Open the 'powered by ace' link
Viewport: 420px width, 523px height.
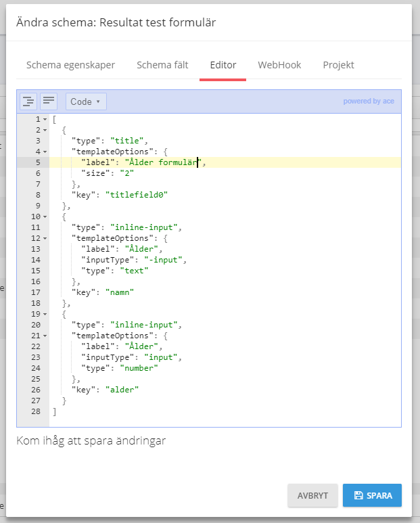[369, 101]
